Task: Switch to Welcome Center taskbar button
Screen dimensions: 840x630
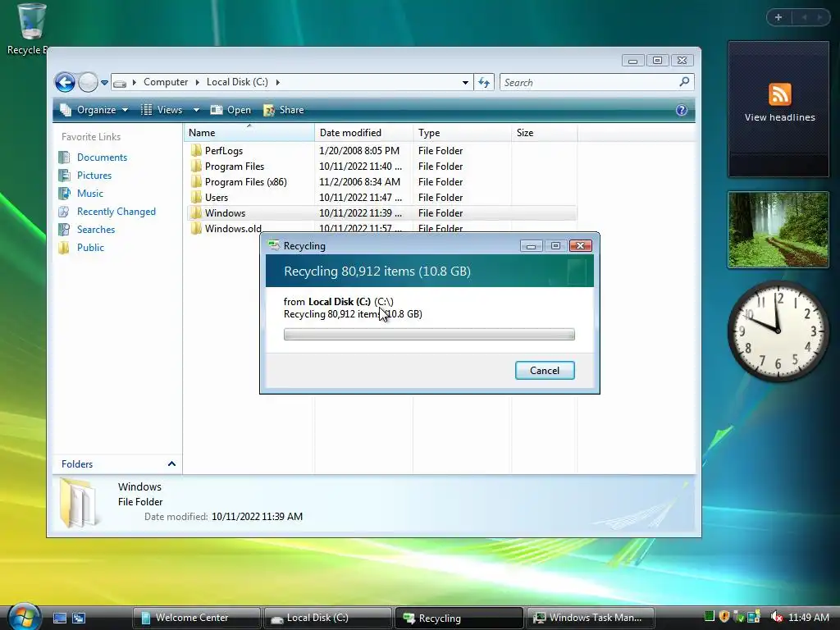Action: (197, 618)
